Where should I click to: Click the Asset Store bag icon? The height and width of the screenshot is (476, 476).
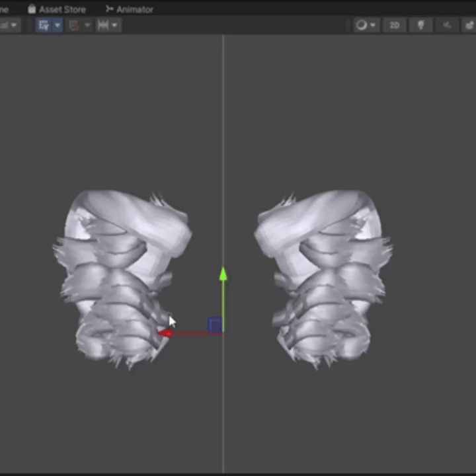click(32, 9)
